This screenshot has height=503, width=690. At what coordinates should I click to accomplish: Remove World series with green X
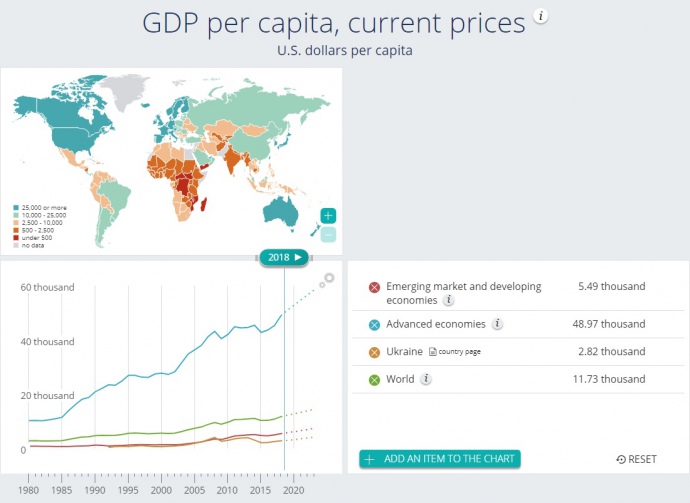pyautogui.click(x=374, y=379)
